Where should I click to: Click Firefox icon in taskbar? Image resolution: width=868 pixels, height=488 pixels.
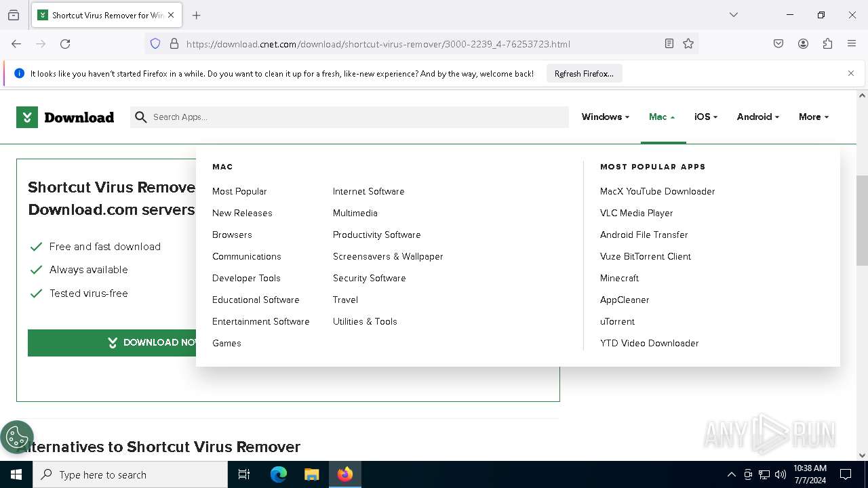[345, 474]
